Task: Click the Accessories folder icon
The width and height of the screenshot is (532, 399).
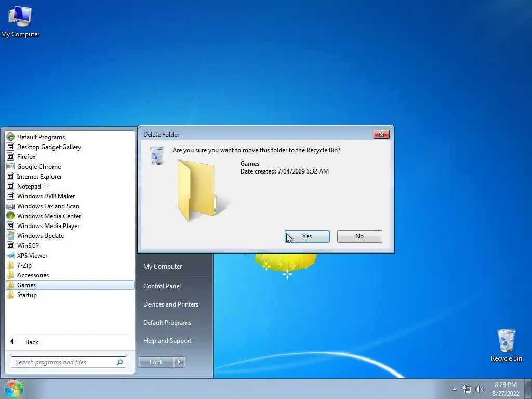Action: click(10, 275)
